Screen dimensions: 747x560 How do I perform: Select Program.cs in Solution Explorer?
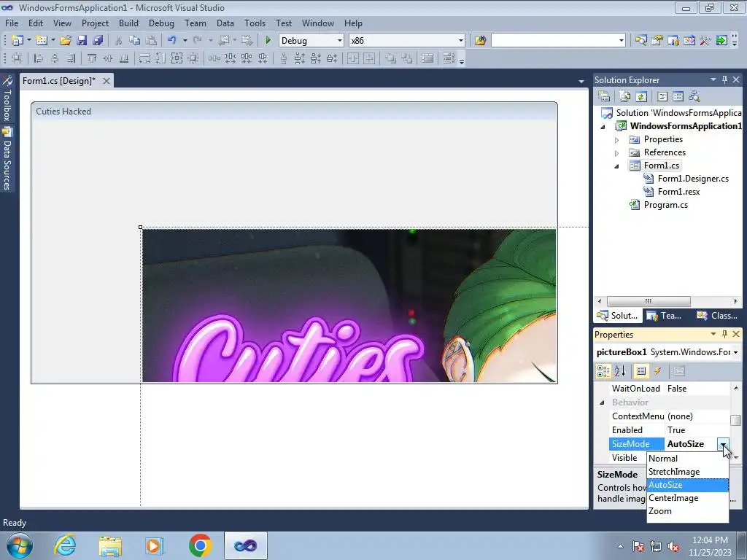point(665,205)
